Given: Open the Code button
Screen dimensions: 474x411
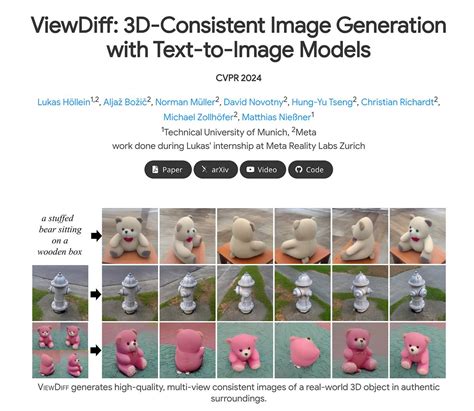Looking at the screenshot, I should [310, 169].
